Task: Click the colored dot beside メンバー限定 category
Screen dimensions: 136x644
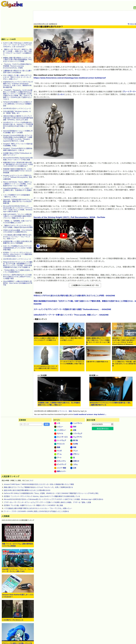Action: (55, 468)
